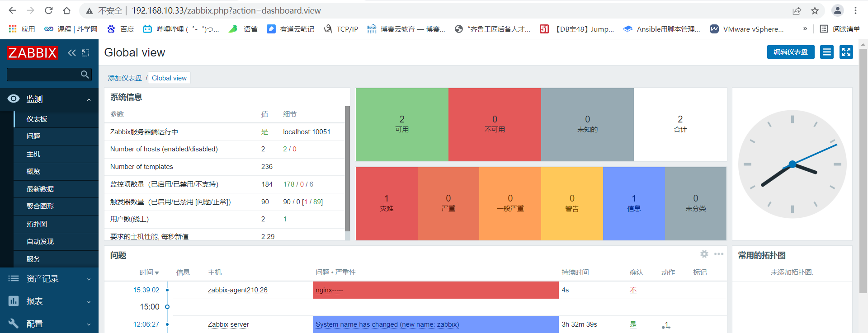Show more bookmarks with double chevron
This screenshot has width=868, height=333.
(x=805, y=28)
